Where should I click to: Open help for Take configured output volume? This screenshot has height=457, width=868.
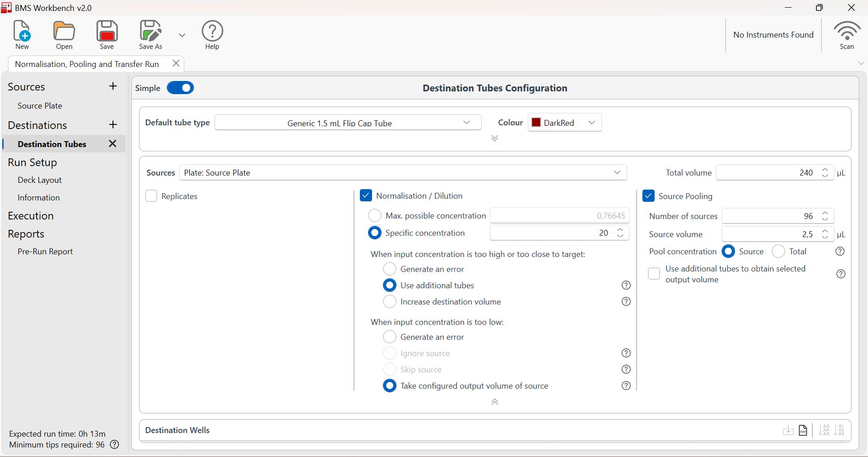tap(626, 386)
